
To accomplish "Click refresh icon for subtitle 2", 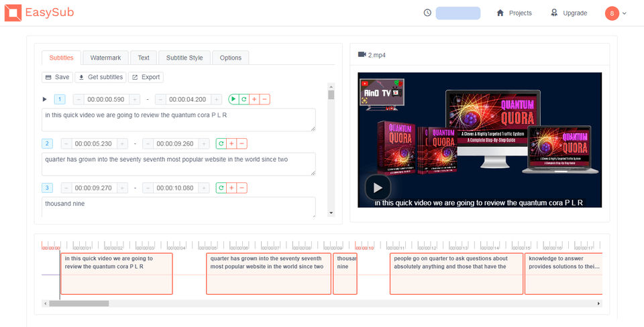I will [221, 143].
